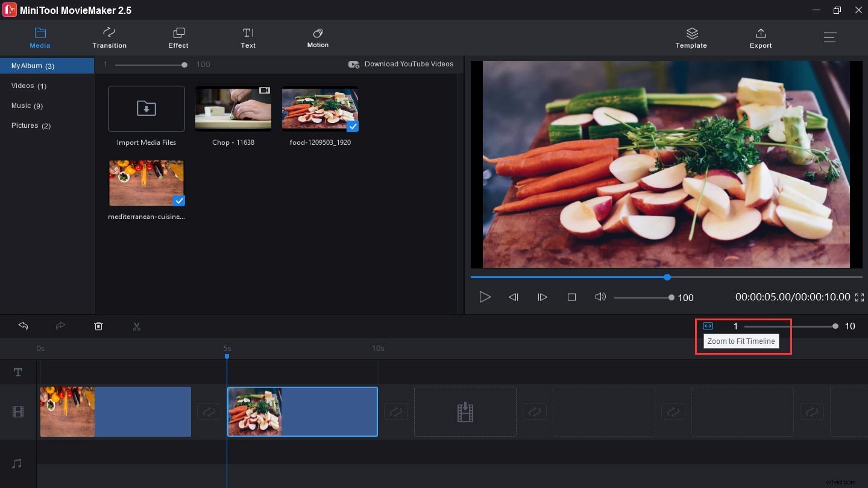This screenshot has height=488, width=868.
Task: Open the Motion effects panel
Action: point(318,37)
